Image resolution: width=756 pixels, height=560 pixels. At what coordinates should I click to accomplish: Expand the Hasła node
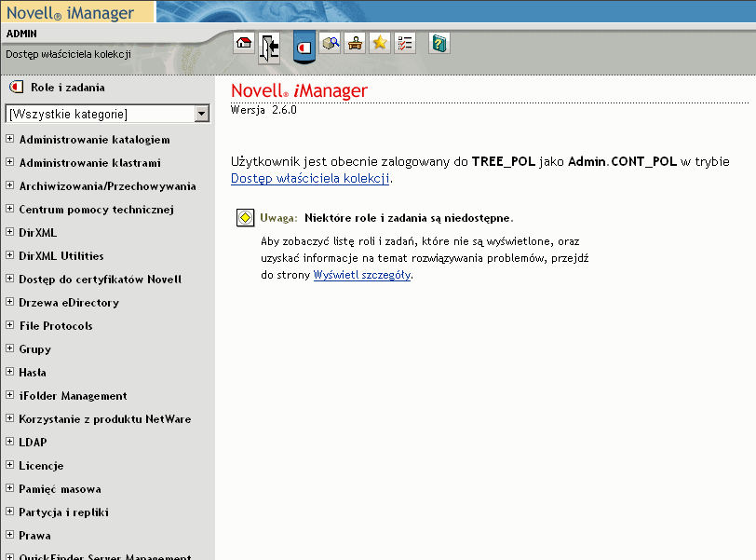pos(9,372)
